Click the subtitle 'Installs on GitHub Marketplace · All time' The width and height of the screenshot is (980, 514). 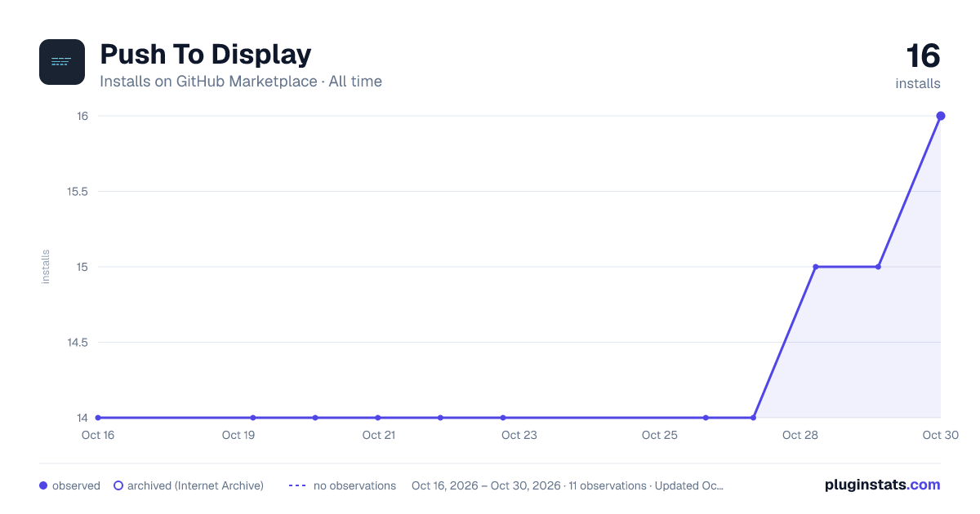click(x=241, y=82)
